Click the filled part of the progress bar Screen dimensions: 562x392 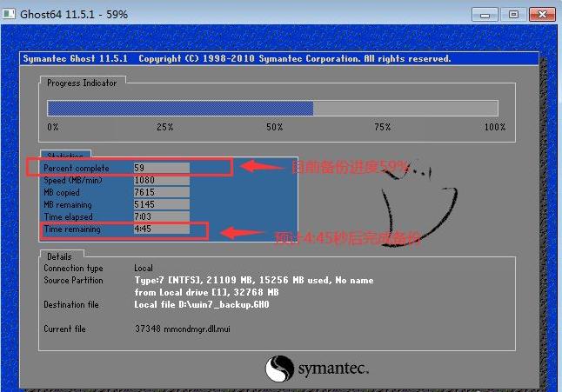(x=180, y=108)
